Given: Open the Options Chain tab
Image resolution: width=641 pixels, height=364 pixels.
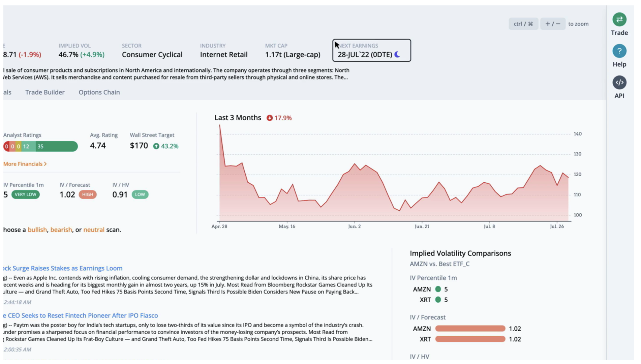Looking at the screenshot, I should (99, 92).
